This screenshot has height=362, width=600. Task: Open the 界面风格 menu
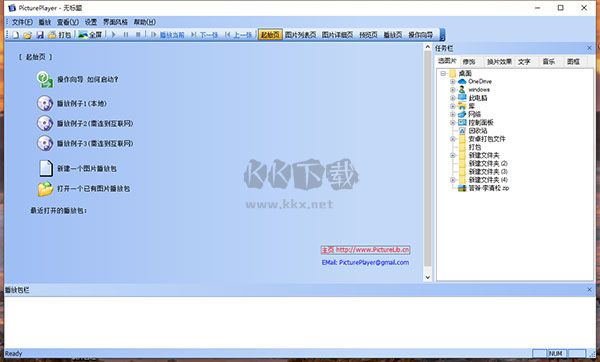[x=115, y=22]
